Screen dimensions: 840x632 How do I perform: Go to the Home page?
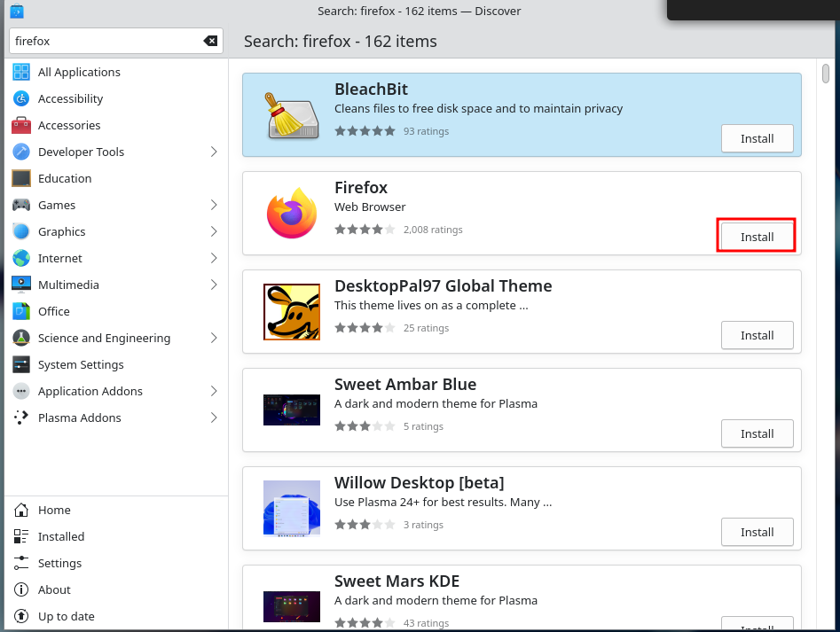[54, 510]
